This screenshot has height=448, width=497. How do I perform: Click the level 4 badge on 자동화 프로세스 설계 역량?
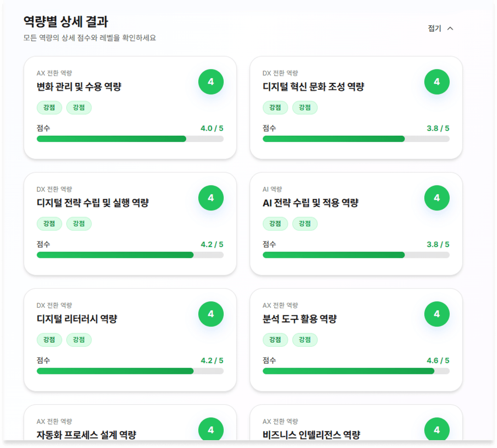(x=211, y=430)
